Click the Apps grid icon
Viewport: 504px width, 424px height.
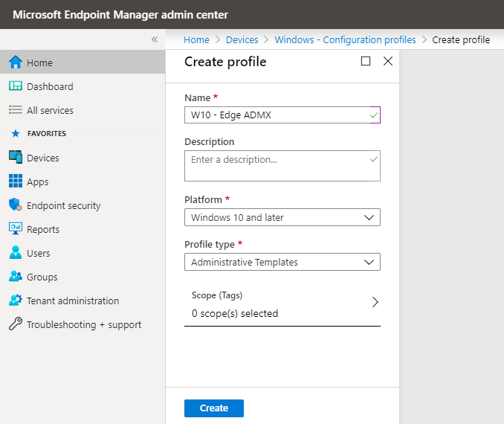click(16, 181)
